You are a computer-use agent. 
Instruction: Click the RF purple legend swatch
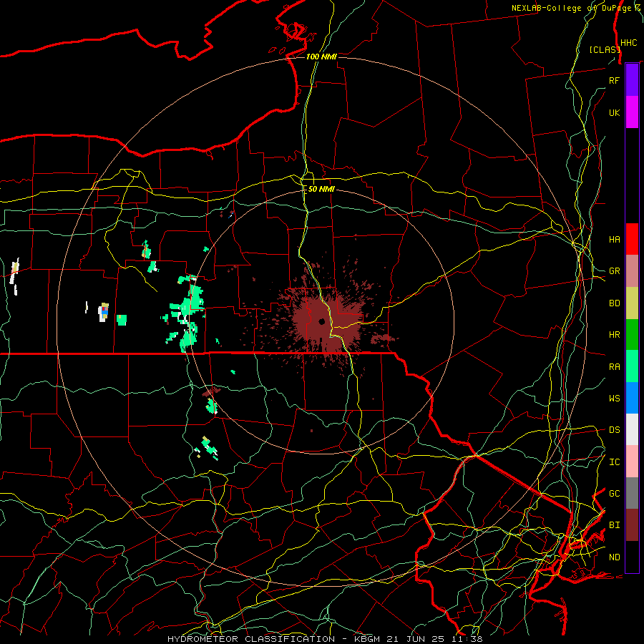[632, 79]
